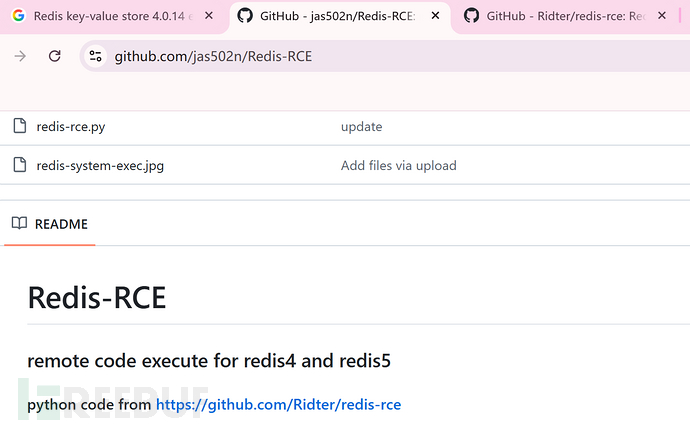
Task: Click the GitHub favicon on jas502n tab
Action: tap(245, 16)
